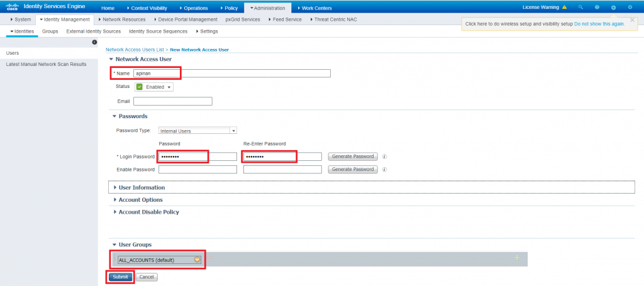Image resolution: width=644 pixels, height=286 pixels.
Task: Switch to the Groups tab
Action: [x=50, y=31]
